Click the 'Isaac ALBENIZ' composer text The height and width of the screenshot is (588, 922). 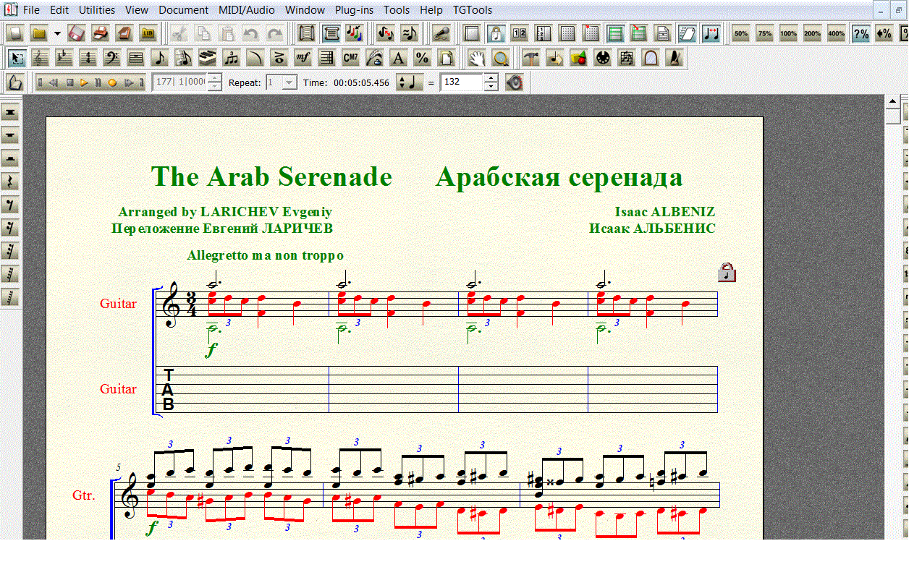point(665,212)
